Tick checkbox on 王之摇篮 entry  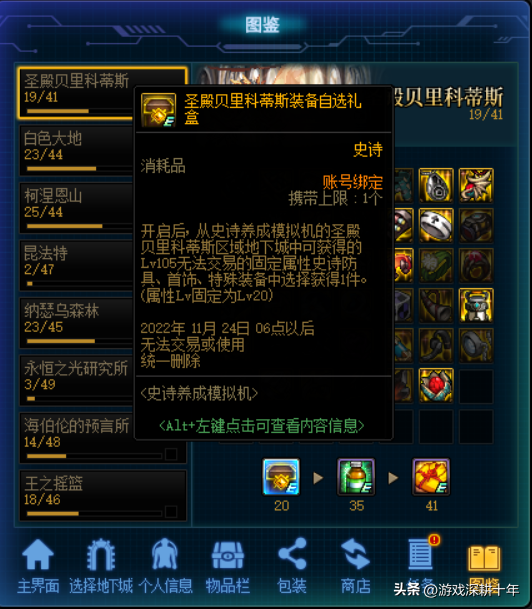171,512
